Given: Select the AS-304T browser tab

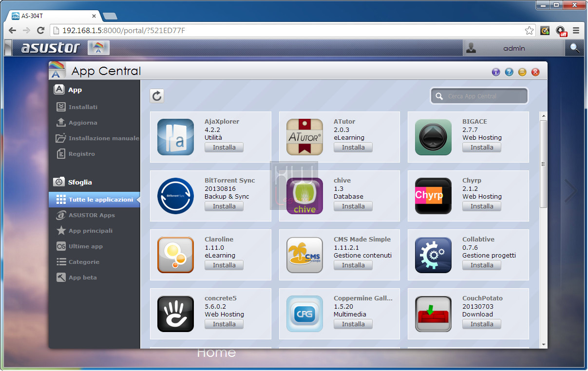Looking at the screenshot, I should (54, 16).
